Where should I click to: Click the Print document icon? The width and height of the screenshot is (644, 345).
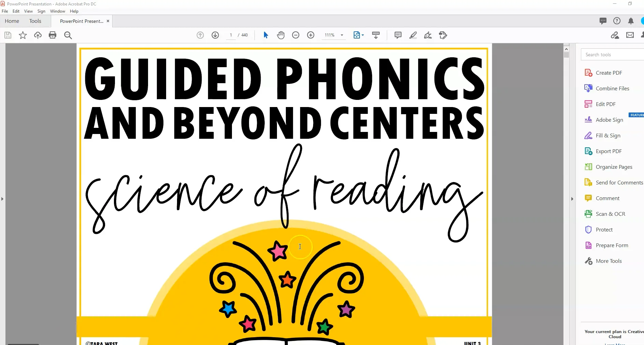[x=53, y=35]
